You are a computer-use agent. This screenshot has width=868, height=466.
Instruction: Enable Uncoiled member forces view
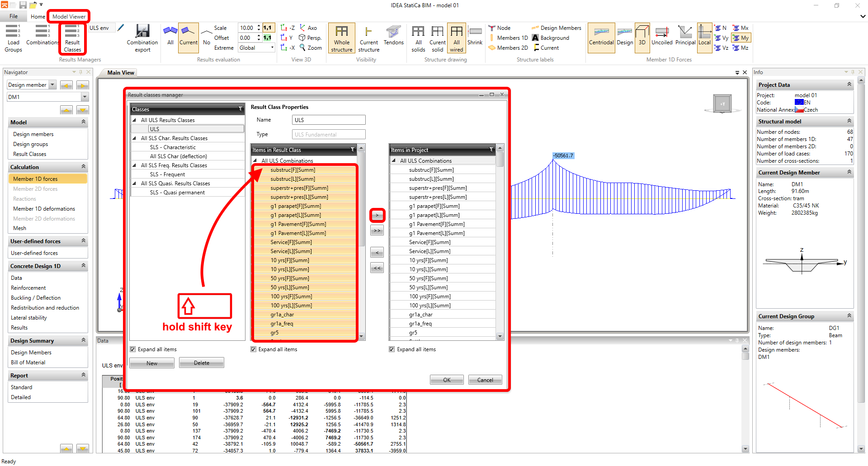(662, 36)
